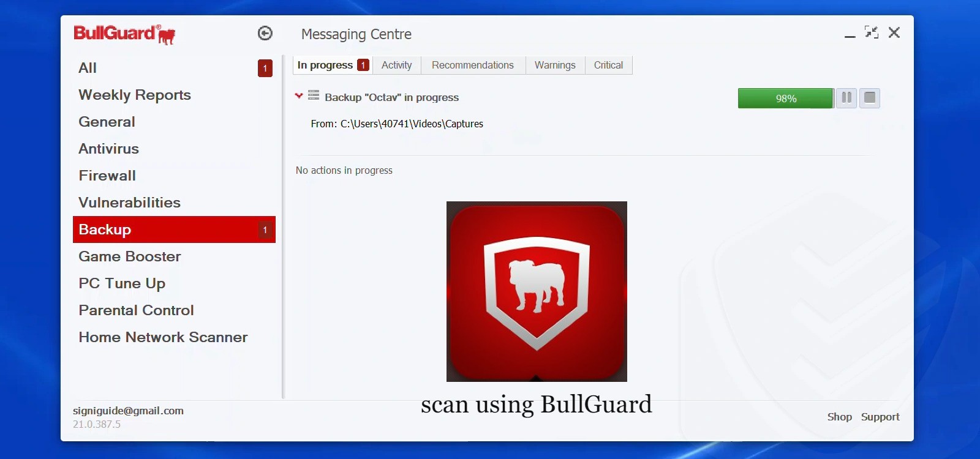Click the BullGuard bulldog shield image
Viewport: 980px width, 459px height.
pyautogui.click(x=537, y=291)
